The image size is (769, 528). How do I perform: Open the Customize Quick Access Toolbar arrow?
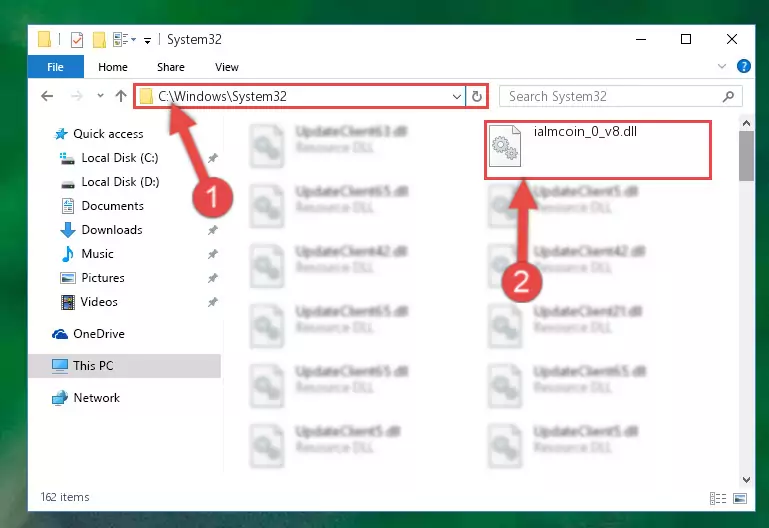147,41
